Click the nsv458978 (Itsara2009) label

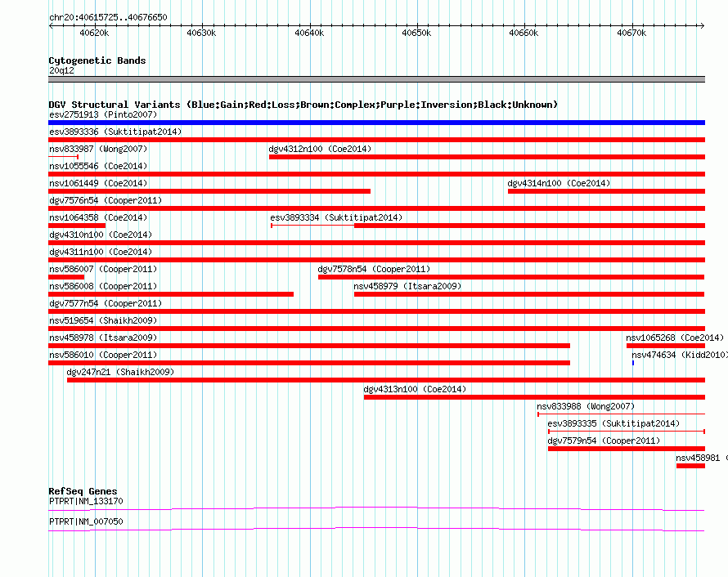[x=103, y=338]
